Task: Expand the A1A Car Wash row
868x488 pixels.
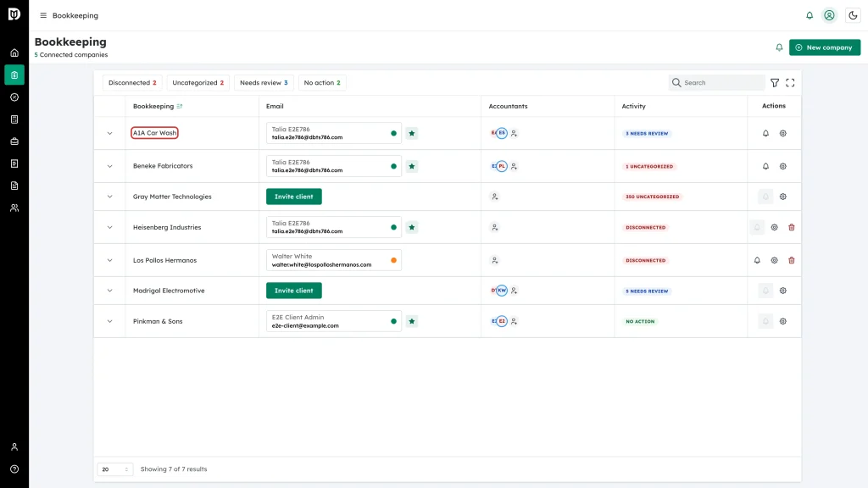Action: pyautogui.click(x=109, y=133)
